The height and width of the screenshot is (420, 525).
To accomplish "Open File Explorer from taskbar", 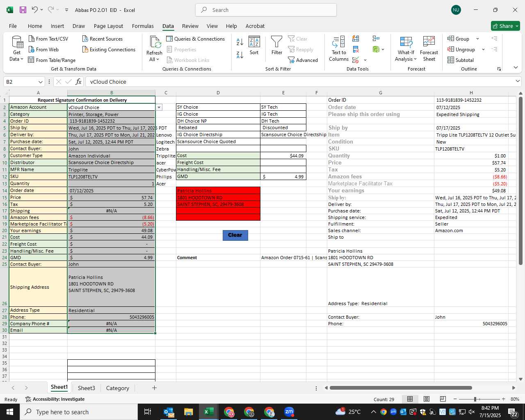I will (189, 412).
